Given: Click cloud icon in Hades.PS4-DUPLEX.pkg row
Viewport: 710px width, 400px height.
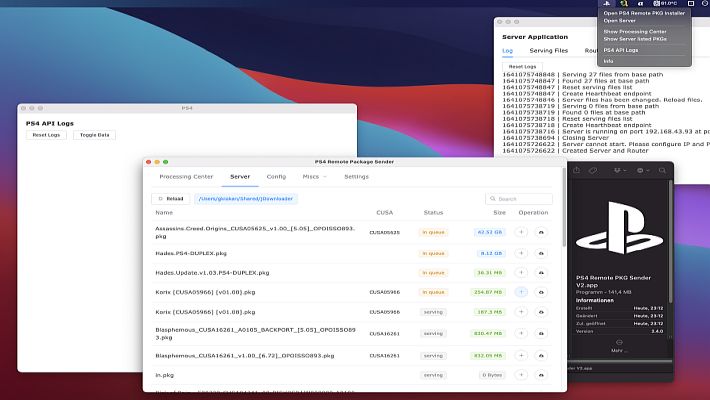Looking at the screenshot, I should click(x=541, y=253).
